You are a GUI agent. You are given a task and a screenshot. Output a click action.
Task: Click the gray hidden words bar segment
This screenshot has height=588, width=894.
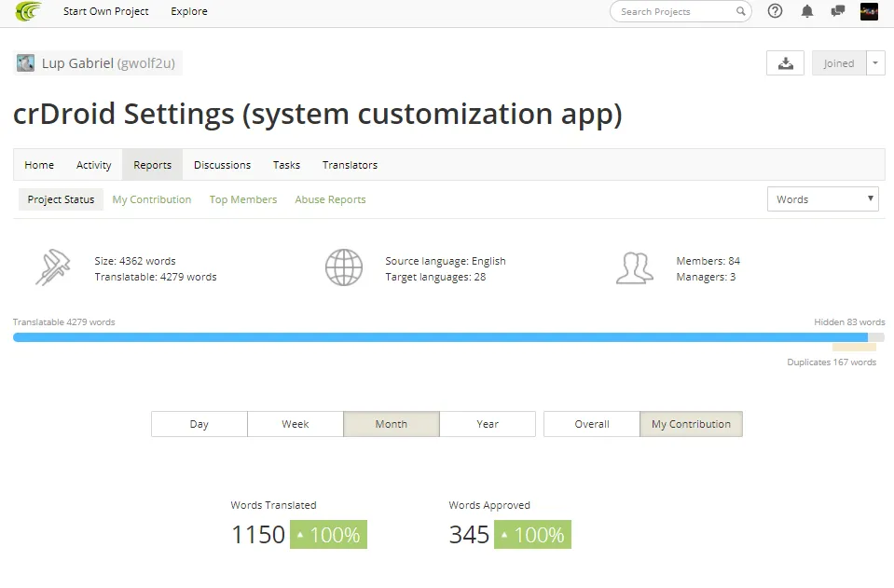coord(876,337)
